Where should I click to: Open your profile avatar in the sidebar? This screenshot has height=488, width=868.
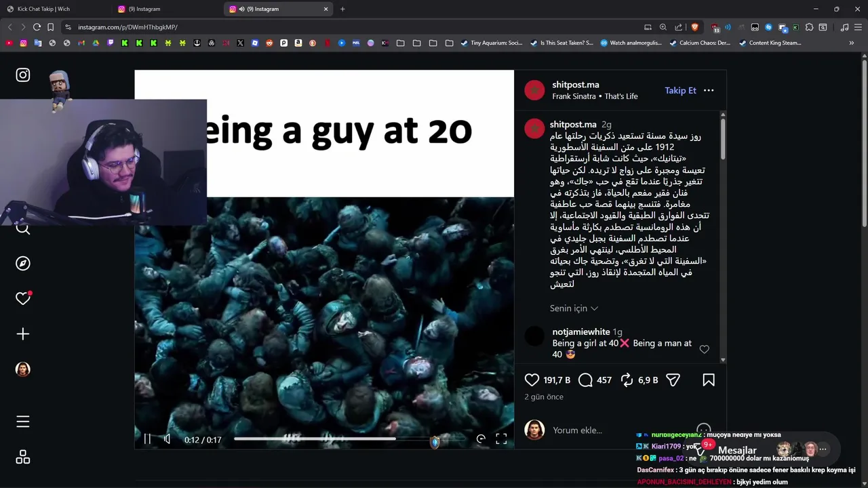(23, 369)
